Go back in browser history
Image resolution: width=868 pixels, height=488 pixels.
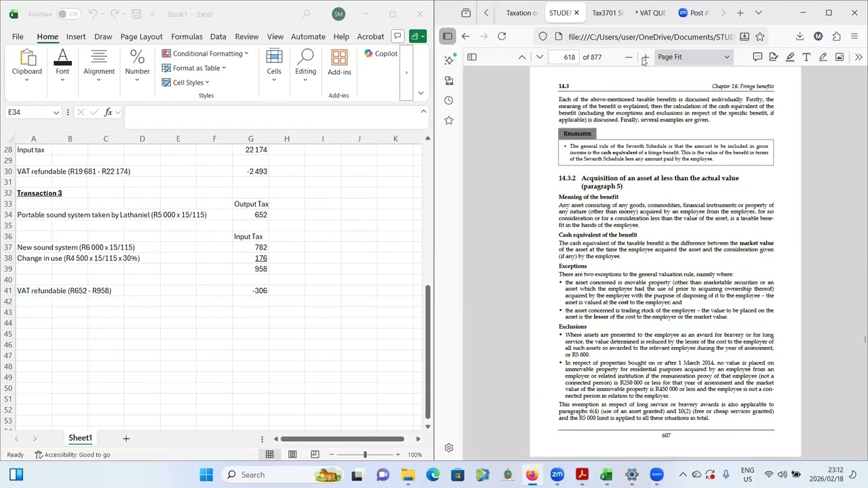point(465,37)
